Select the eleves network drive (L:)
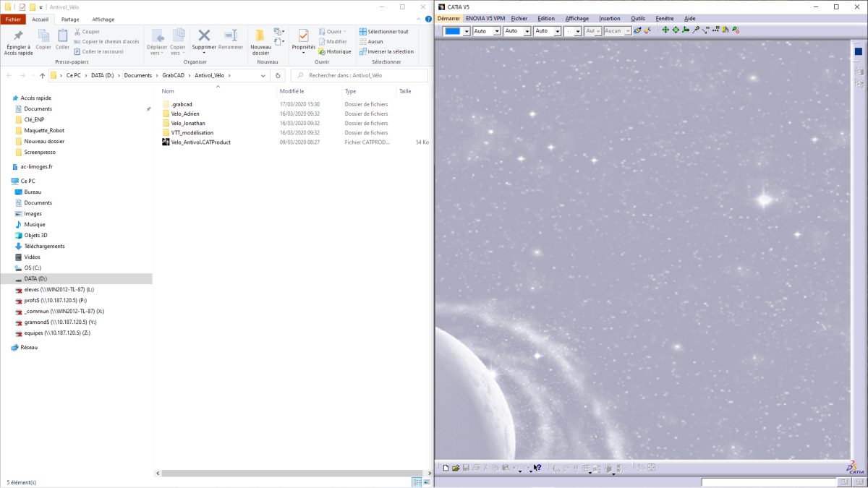Viewport: 868px width, 488px height. click(x=59, y=289)
